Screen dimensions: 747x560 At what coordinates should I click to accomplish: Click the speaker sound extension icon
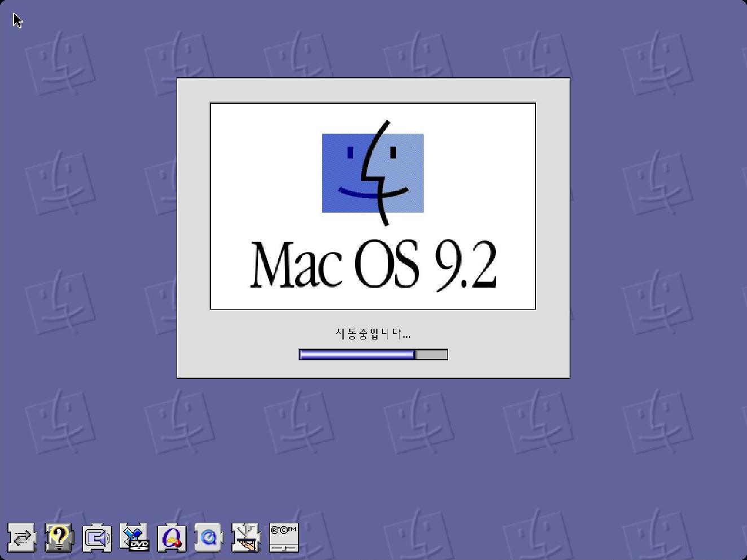pyautogui.click(x=97, y=537)
